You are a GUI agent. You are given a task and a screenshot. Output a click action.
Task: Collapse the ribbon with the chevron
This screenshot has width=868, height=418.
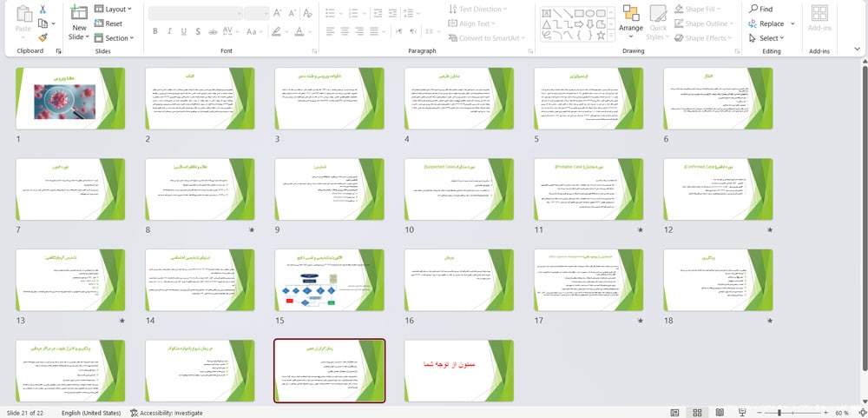coord(857,50)
